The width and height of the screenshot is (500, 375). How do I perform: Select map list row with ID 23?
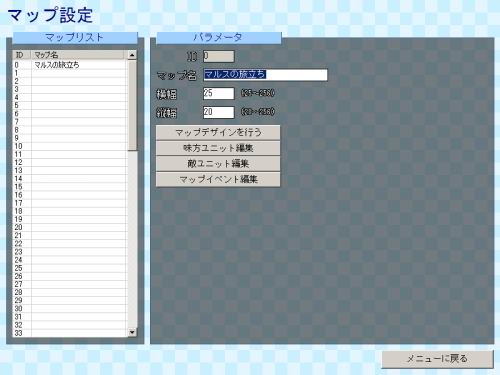click(x=70, y=252)
